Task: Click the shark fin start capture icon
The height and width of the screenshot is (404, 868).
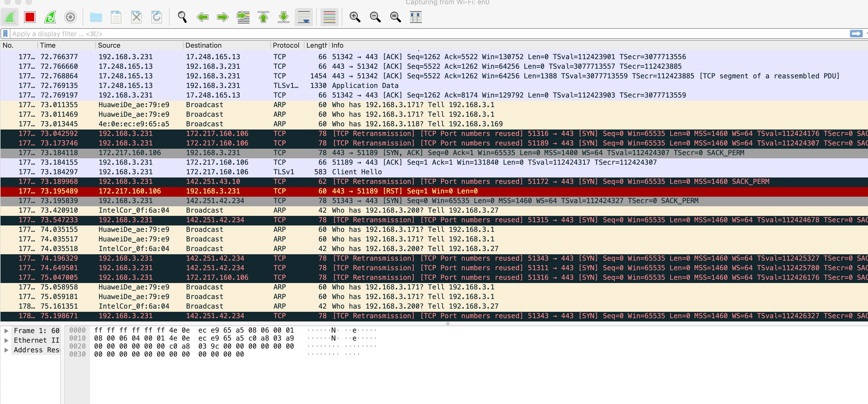Action: (x=10, y=17)
